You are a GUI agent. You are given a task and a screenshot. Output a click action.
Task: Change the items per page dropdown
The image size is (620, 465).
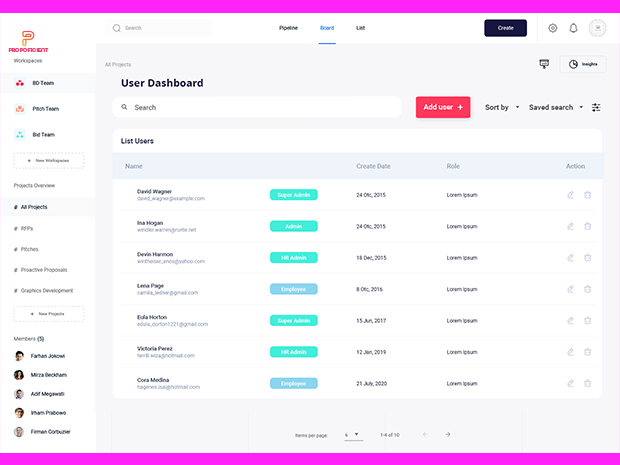(x=353, y=435)
